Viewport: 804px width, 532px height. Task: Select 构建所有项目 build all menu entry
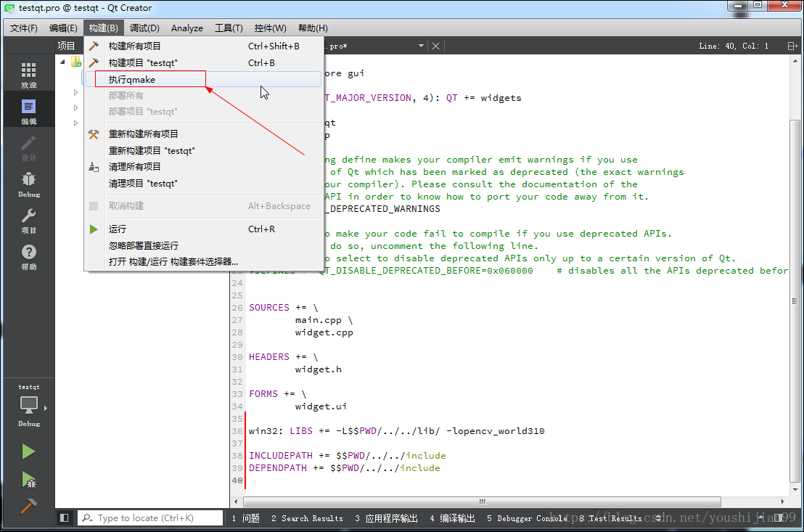click(204, 46)
